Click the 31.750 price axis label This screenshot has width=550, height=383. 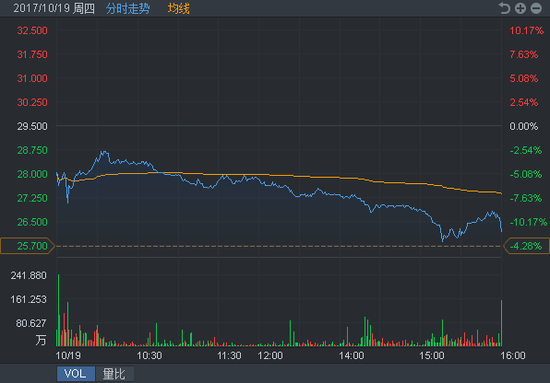click(32, 54)
